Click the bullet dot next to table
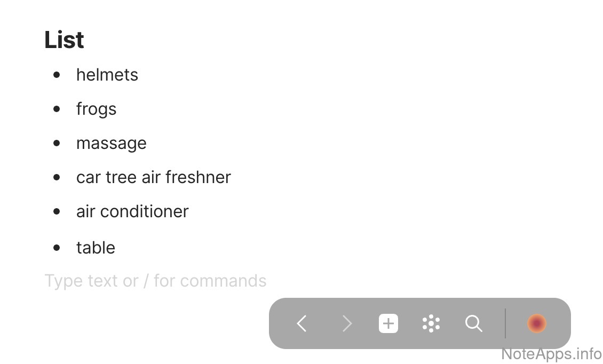This screenshot has height=364, width=603. 57,248
